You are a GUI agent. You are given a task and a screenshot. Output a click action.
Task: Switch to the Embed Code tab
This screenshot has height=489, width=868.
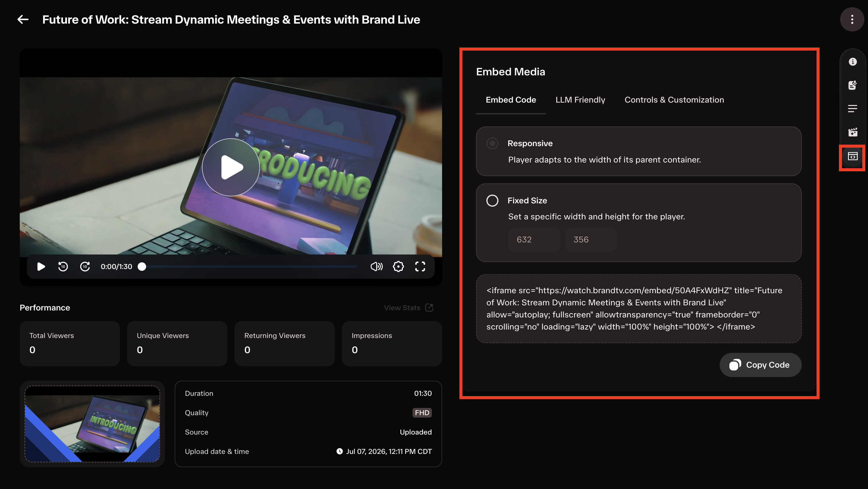(511, 100)
